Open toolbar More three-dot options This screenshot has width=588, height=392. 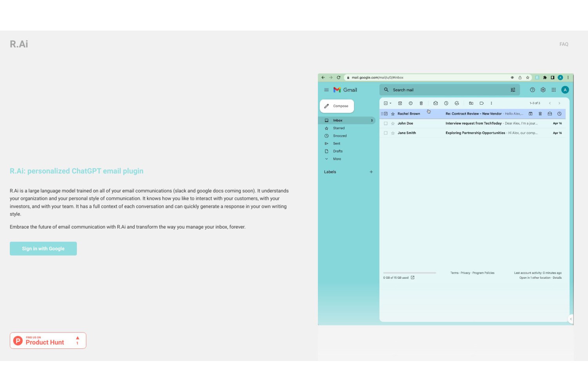pyautogui.click(x=491, y=103)
